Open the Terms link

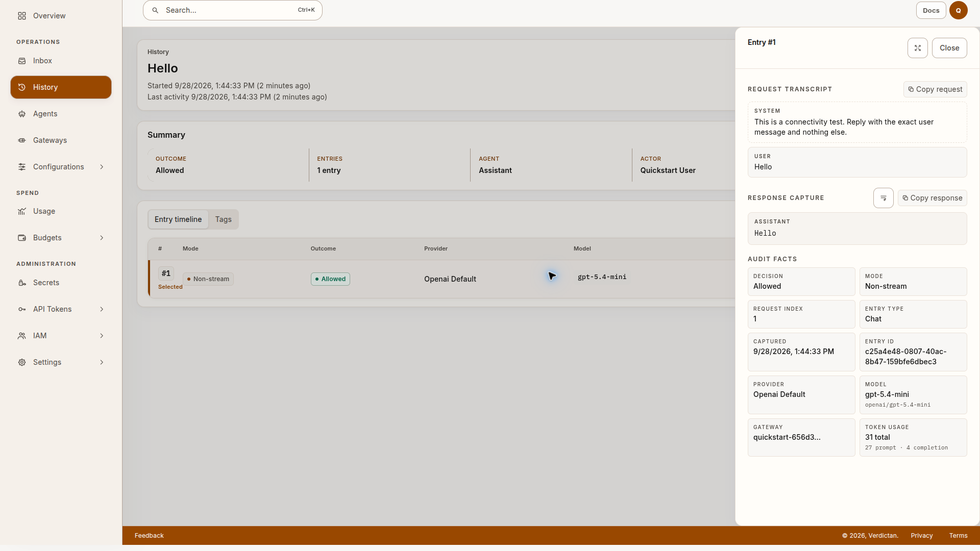click(x=958, y=536)
